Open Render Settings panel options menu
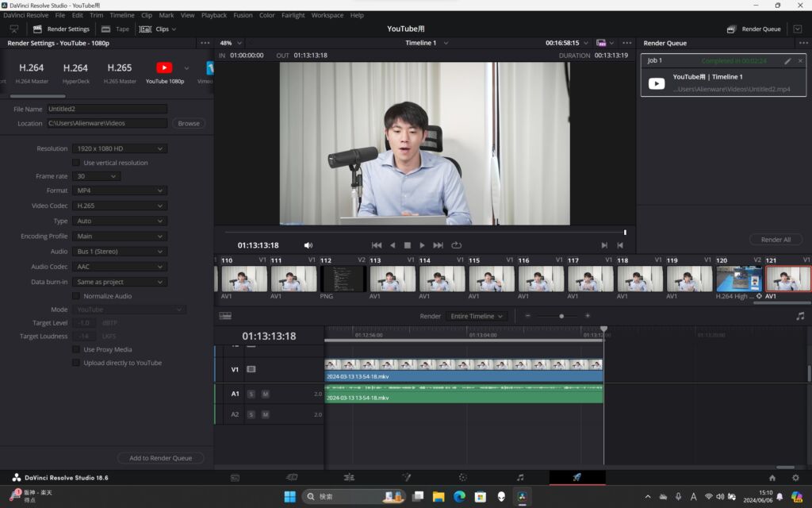 [205, 43]
